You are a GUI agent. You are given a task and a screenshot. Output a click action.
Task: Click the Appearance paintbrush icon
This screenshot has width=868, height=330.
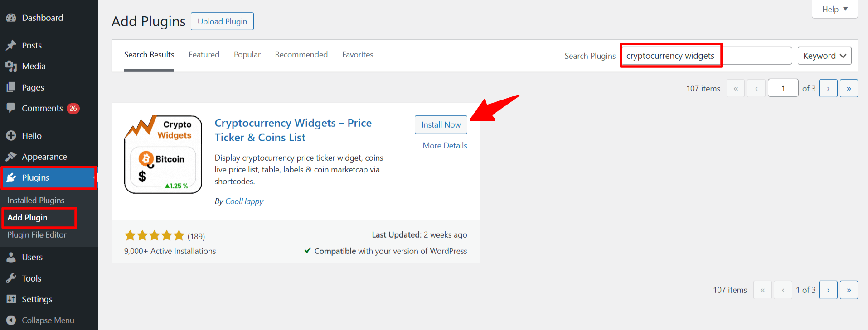(x=11, y=157)
